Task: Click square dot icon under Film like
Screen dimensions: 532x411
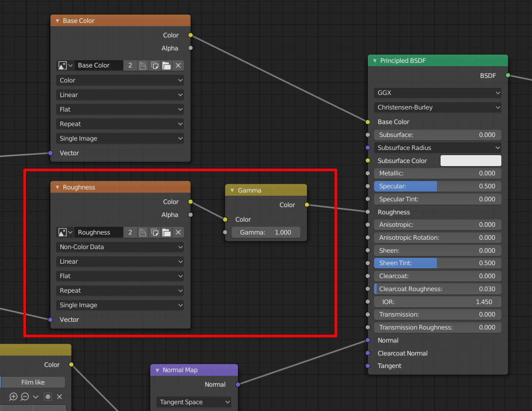Action: tap(48, 397)
